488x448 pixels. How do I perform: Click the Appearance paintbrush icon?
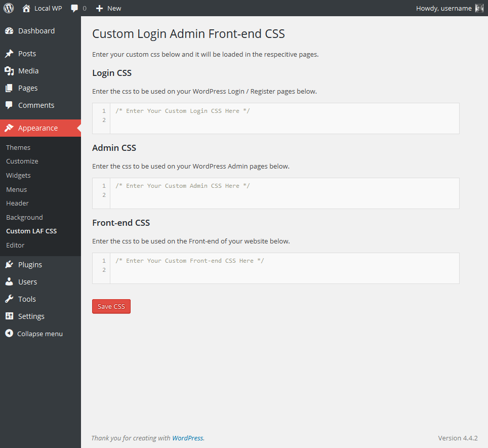pos(9,128)
